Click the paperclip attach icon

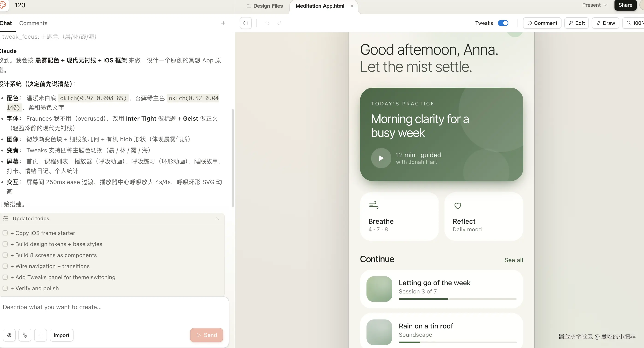(x=25, y=335)
